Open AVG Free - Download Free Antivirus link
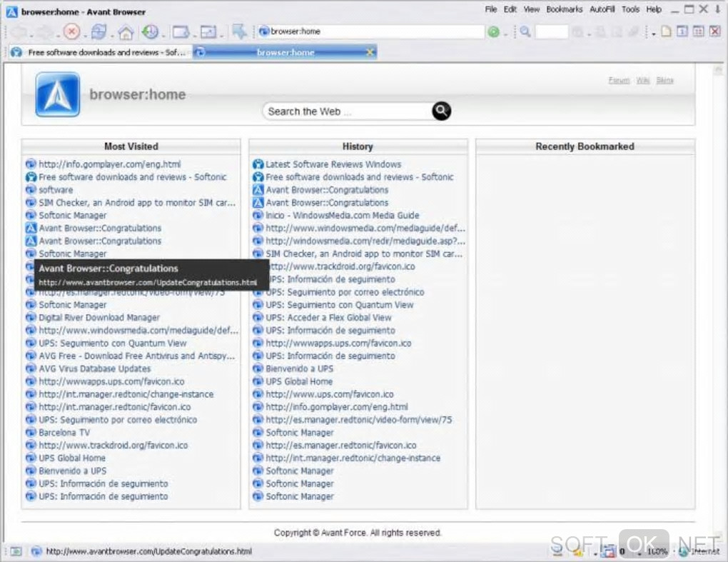The height and width of the screenshot is (562, 728). click(x=137, y=356)
